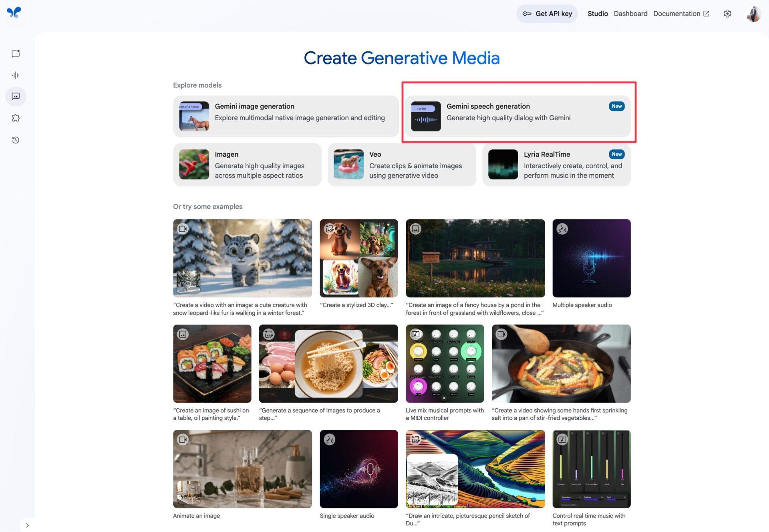769x532 pixels.
Task: Open the stir-fried vegetables video example
Action: 561,363
